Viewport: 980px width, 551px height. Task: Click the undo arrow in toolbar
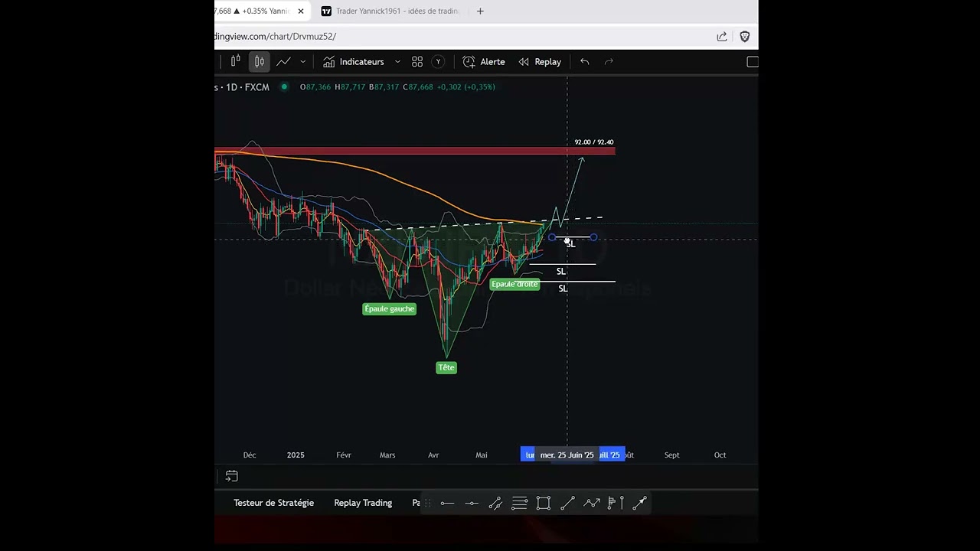(585, 62)
